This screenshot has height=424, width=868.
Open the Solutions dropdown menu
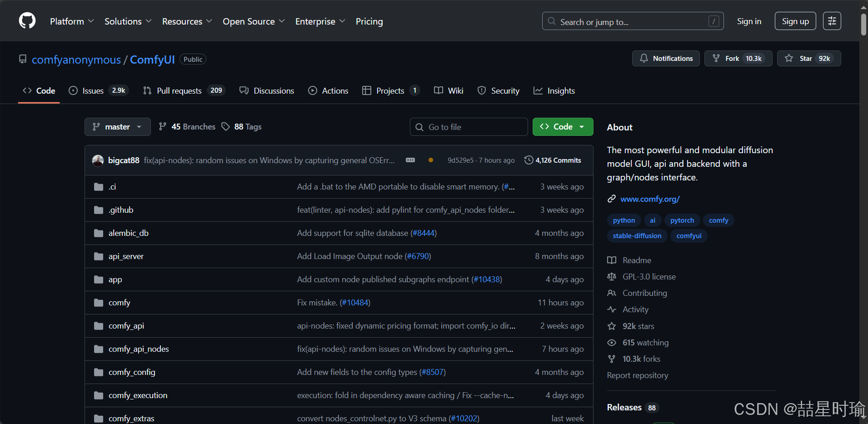128,21
